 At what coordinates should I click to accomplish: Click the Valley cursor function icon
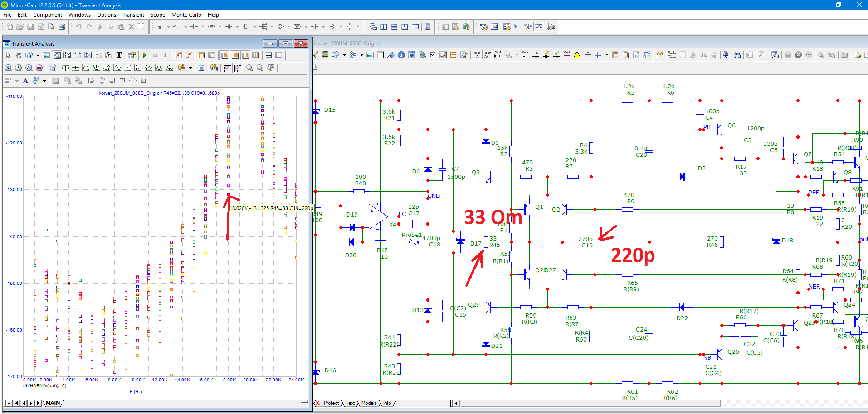(x=96, y=67)
